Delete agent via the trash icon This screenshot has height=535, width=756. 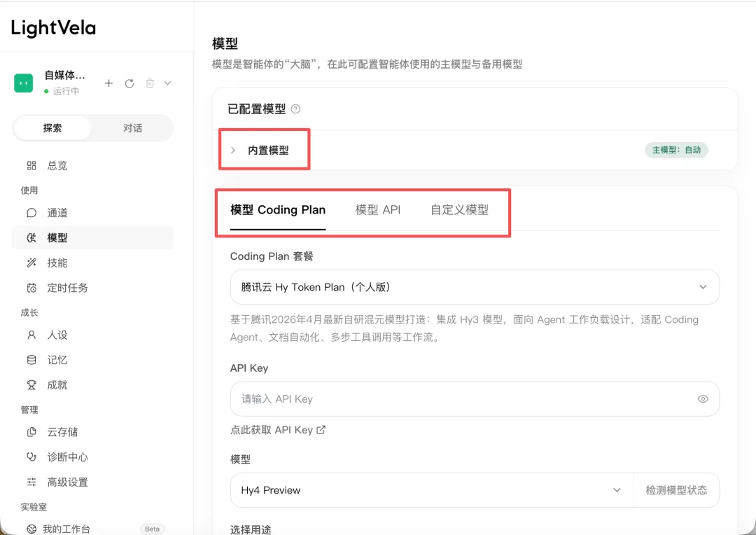pos(150,83)
